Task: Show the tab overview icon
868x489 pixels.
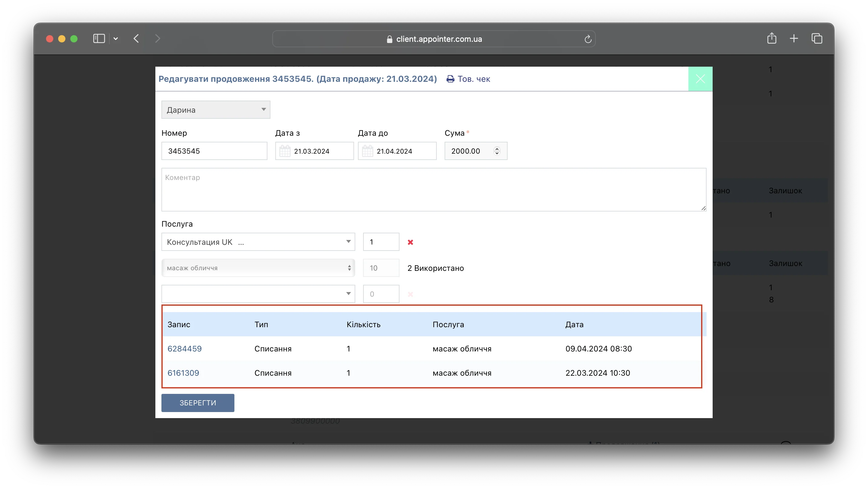Action: 817,39
